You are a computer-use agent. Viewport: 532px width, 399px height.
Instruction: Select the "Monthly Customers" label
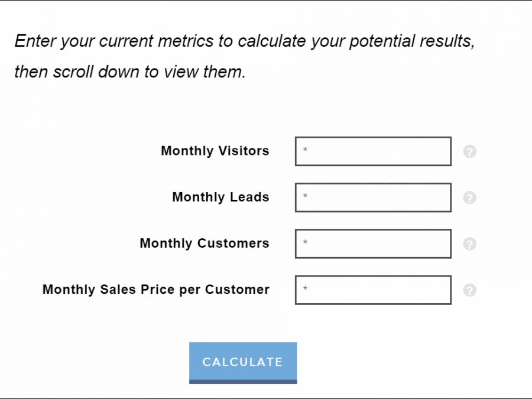point(204,243)
